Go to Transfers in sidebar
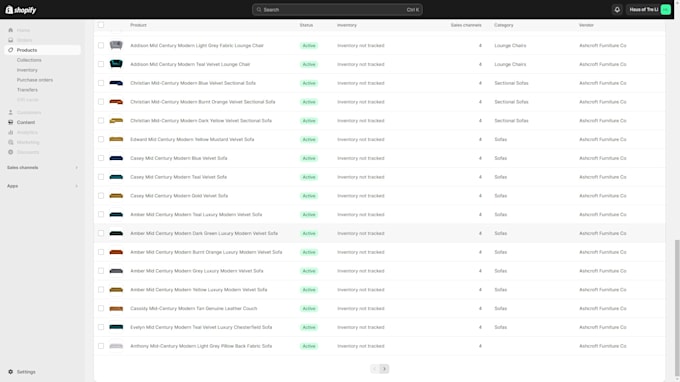 click(x=27, y=90)
